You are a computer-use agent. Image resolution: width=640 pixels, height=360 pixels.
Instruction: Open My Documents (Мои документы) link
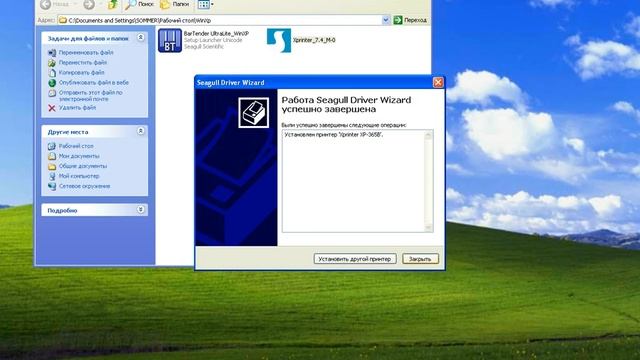(79, 156)
